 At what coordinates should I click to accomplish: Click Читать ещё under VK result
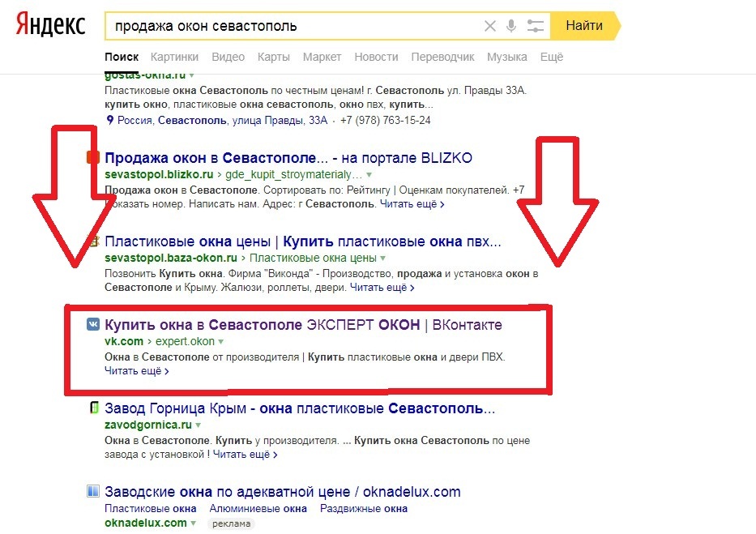click(x=136, y=370)
